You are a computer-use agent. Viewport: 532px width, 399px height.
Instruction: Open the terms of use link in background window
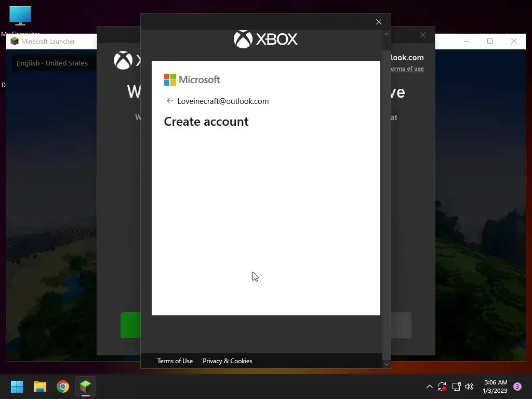[x=407, y=69]
